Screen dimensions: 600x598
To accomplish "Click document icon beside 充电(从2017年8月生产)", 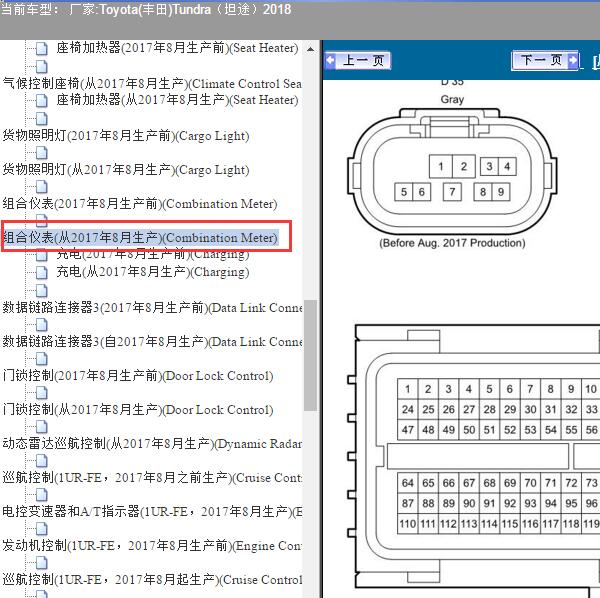I will pos(41,273).
